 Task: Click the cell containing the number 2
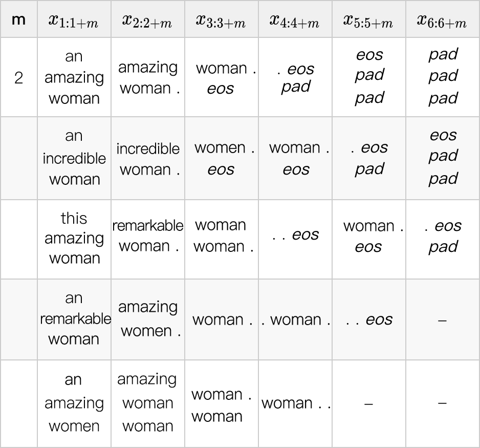tap(18, 77)
